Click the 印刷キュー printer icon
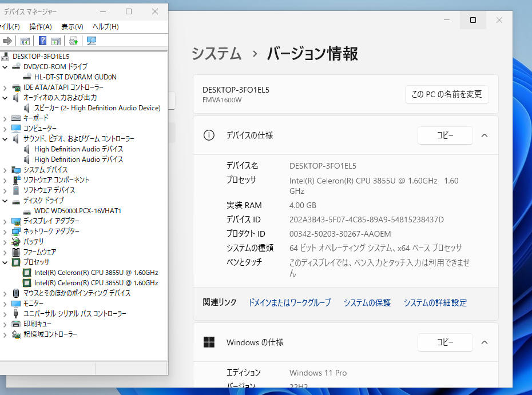This screenshot has width=532, height=395. tap(16, 324)
